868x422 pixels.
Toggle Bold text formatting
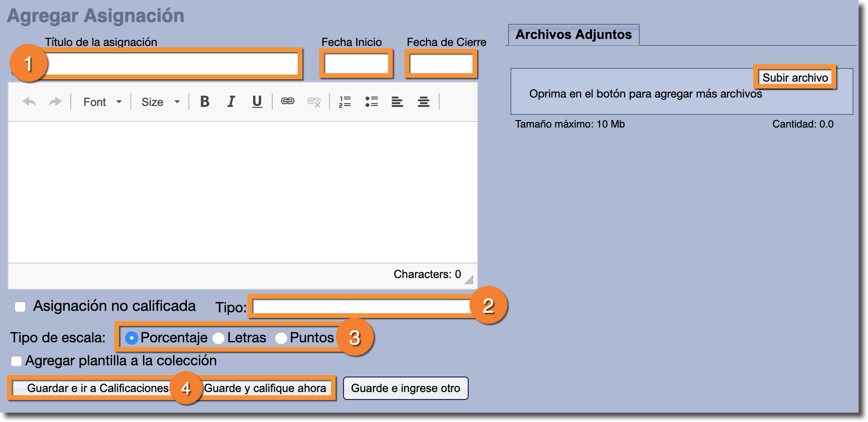click(205, 102)
